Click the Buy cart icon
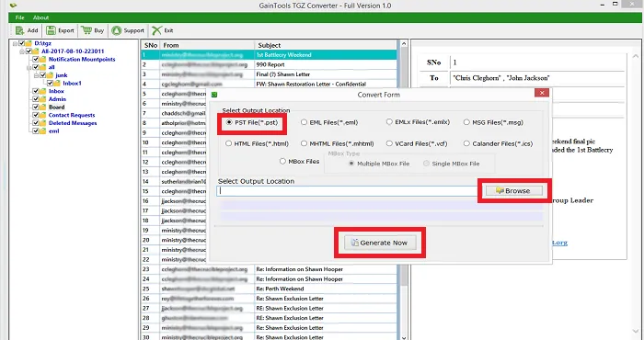Image resolution: width=644 pixels, height=340 pixels. pyautogui.click(x=86, y=30)
